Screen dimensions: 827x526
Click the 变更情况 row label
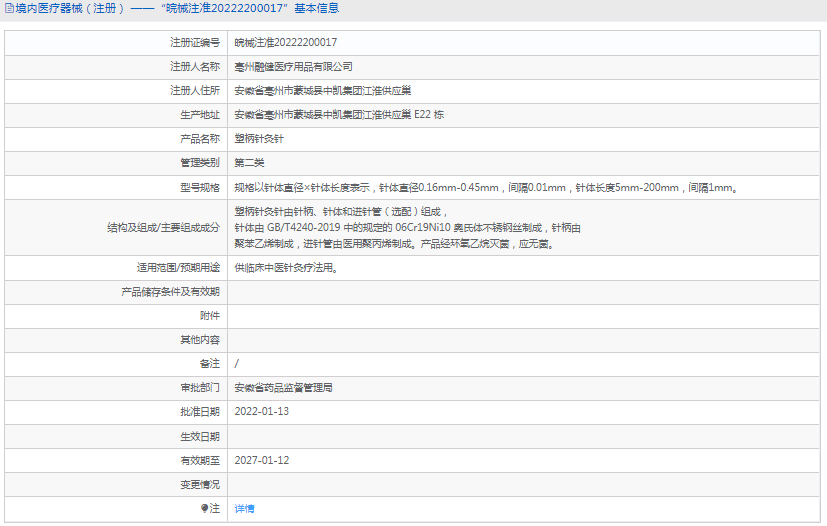click(200, 484)
